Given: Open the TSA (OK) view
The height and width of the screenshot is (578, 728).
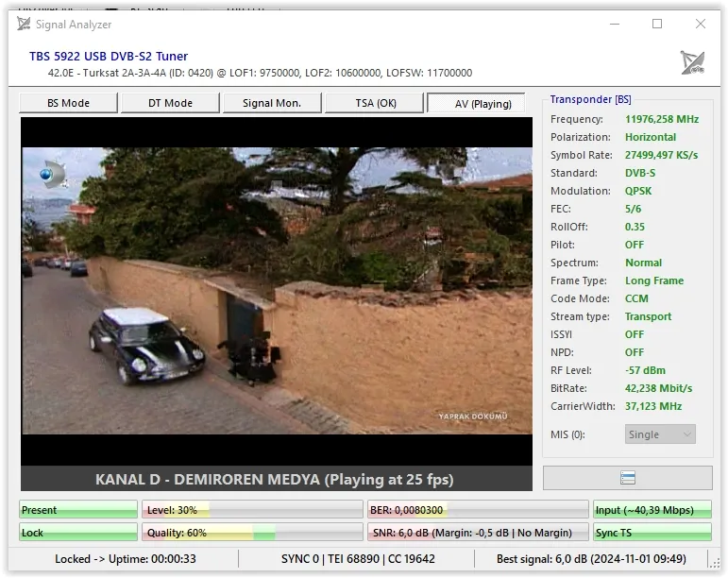Looking at the screenshot, I should [375, 103].
